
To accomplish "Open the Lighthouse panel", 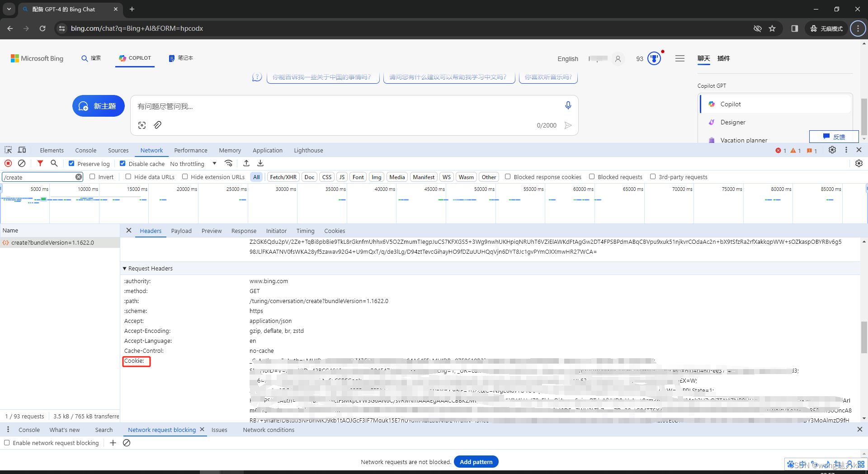I will [x=308, y=150].
